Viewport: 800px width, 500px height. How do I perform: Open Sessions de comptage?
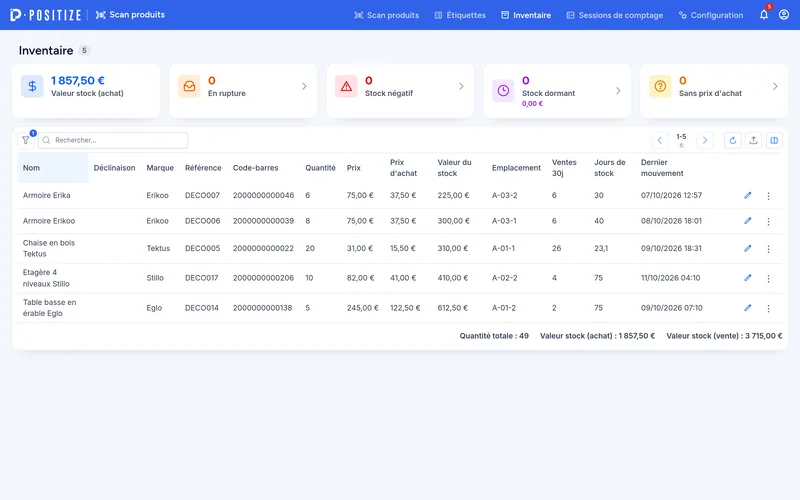[615, 15]
